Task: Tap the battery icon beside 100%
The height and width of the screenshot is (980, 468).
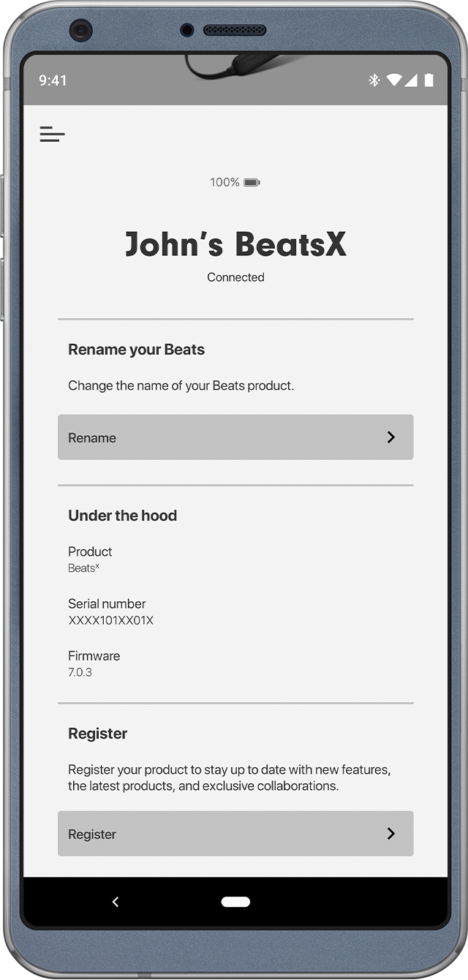Action: coord(252,182)
